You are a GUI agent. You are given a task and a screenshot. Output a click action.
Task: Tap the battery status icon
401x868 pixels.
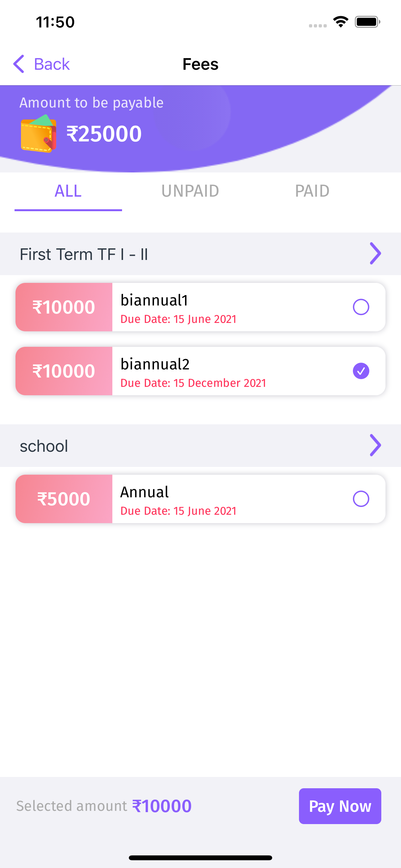(367, 22)
